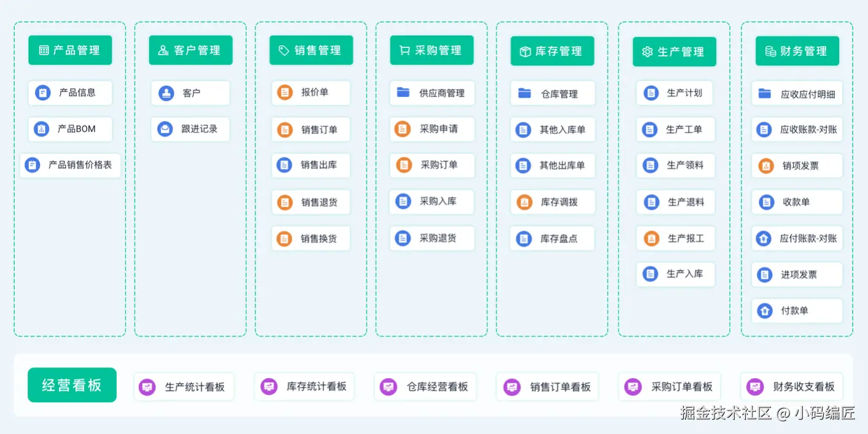Viewport: 868px width, 434px height.
Task: Open the 产品管理 module header
Action: (70, 50)
